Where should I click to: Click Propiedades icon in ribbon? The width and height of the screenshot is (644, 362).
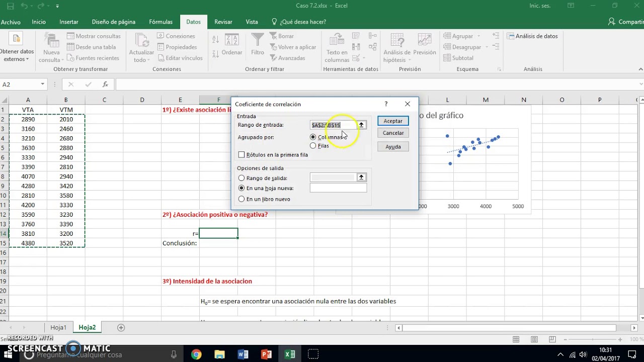(x=161, y=47)
